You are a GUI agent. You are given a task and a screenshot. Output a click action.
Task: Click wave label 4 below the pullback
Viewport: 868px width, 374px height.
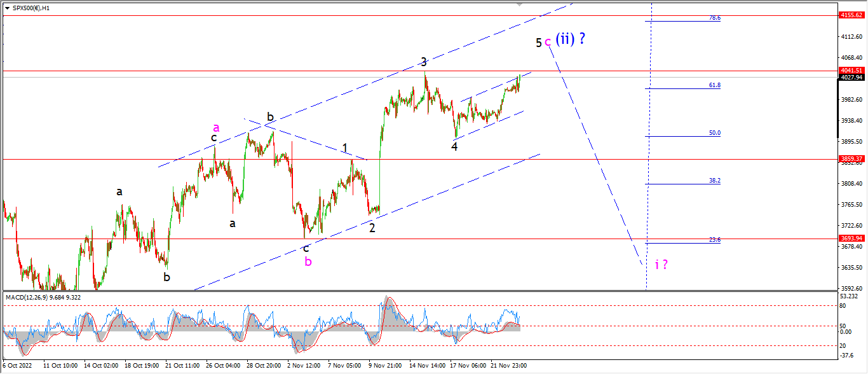tap(454, 146)
